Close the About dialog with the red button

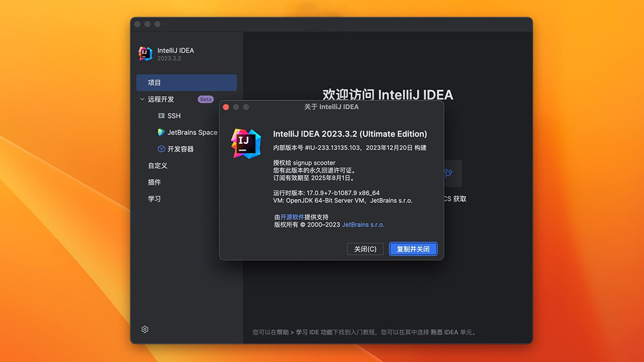226,107
